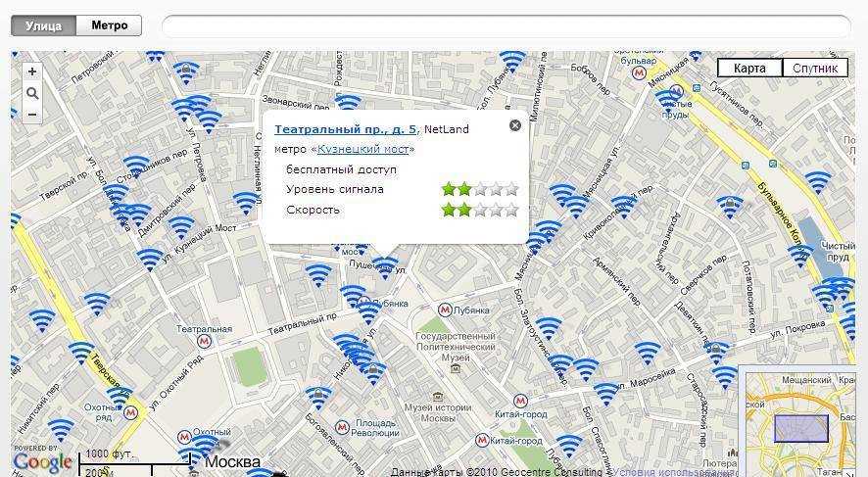Click the бесплатный доступ text in popup
The height and width of the screenshot is (477, 868).
[341, 169]
